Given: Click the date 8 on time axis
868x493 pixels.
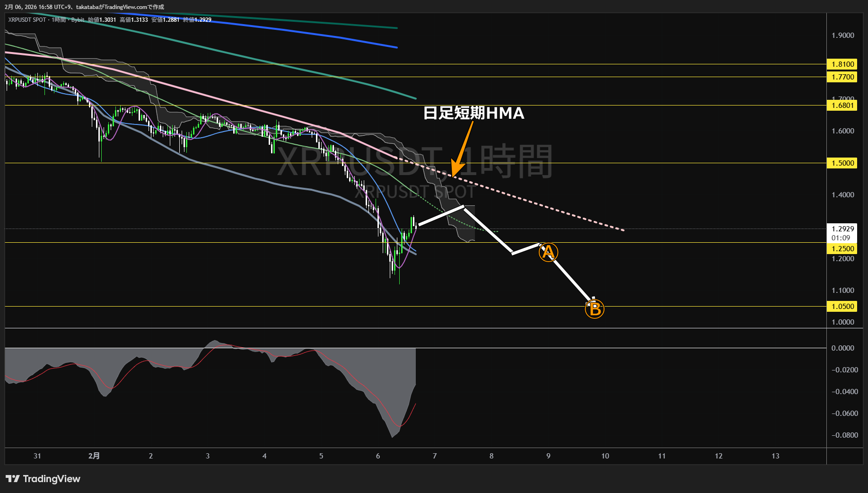Looking at the screenshot, I should coord(491,456).
